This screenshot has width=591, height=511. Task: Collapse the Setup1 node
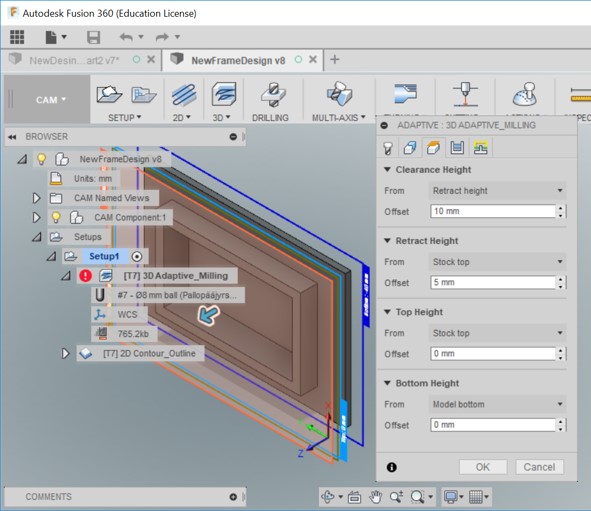coord(51,257)
